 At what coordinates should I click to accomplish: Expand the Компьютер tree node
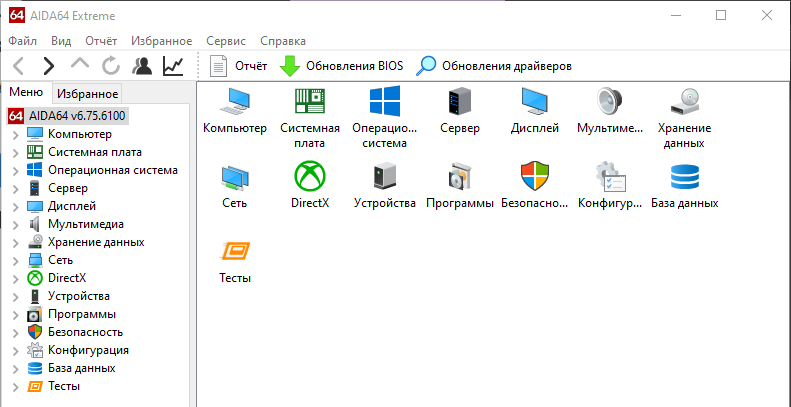tap(15, 134)
